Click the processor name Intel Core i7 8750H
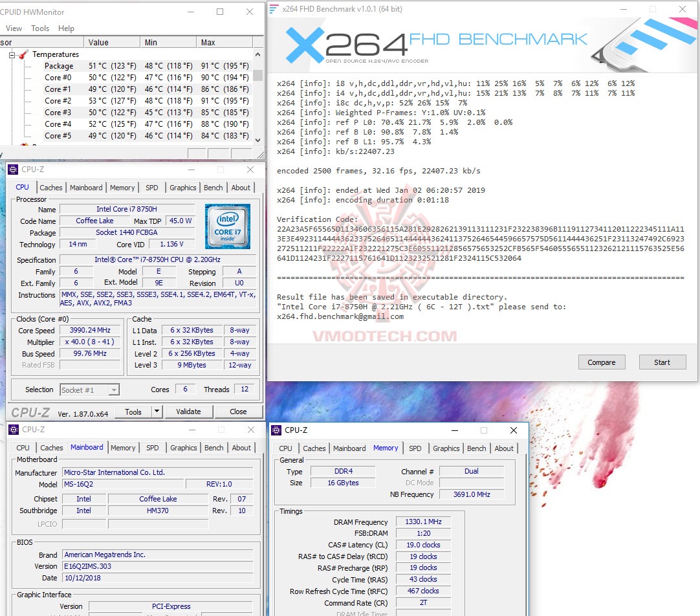 (127, 209)
